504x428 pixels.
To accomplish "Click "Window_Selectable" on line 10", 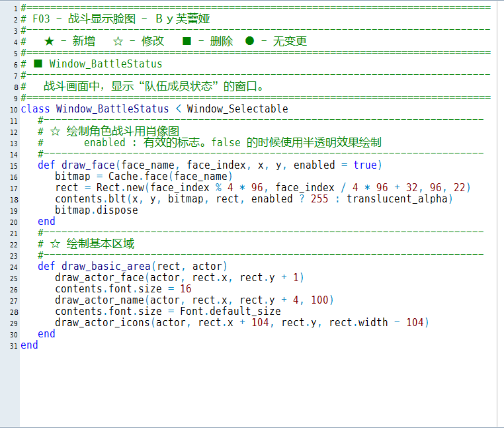I will point(237,108).
